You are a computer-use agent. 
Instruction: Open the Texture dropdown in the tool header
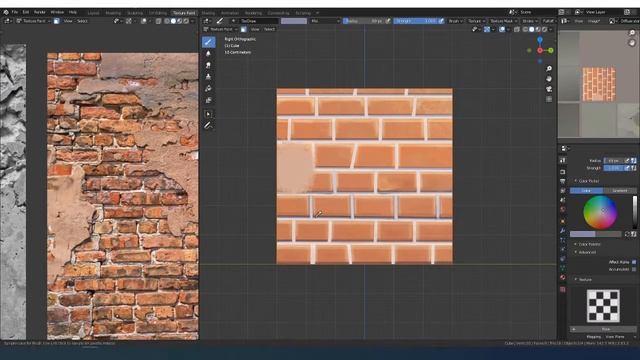click(476, 21)
